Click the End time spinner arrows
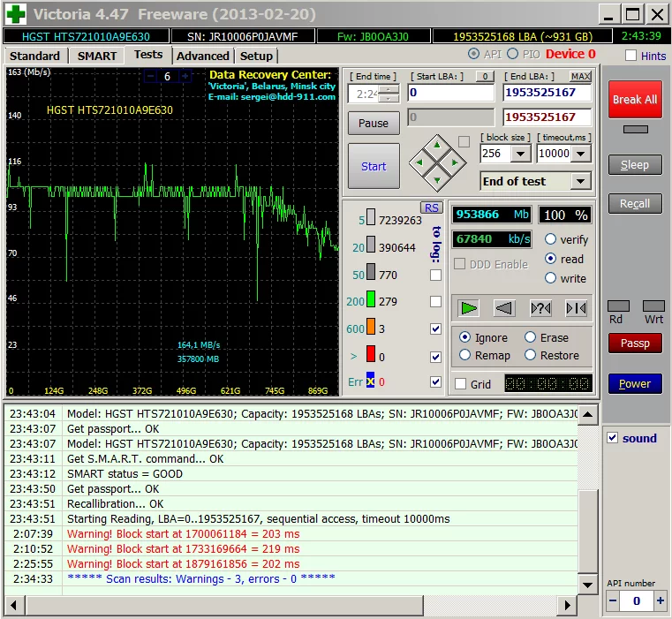This screenshot has width=672, height=619. 388,94
